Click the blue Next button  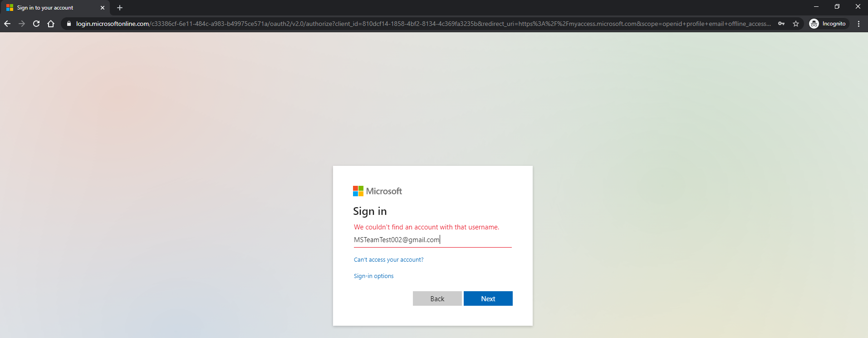pos(488,298)
